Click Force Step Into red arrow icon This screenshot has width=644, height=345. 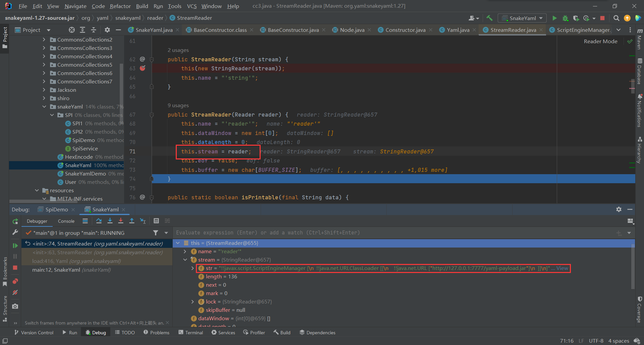121,221
